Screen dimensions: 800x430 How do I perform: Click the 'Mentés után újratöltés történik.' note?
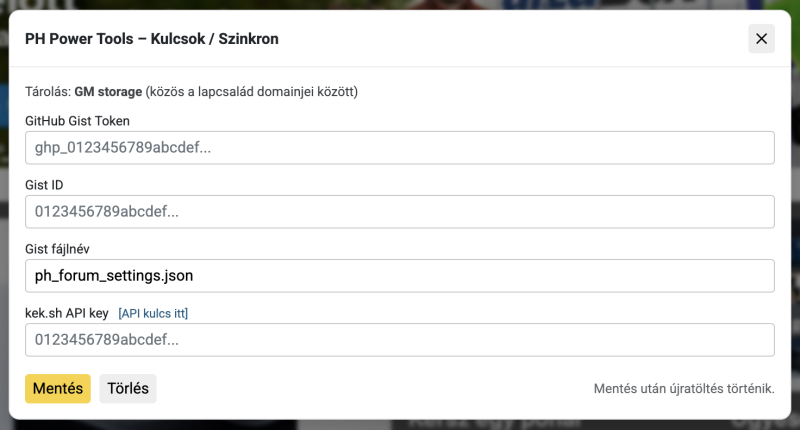pos(684,388)
